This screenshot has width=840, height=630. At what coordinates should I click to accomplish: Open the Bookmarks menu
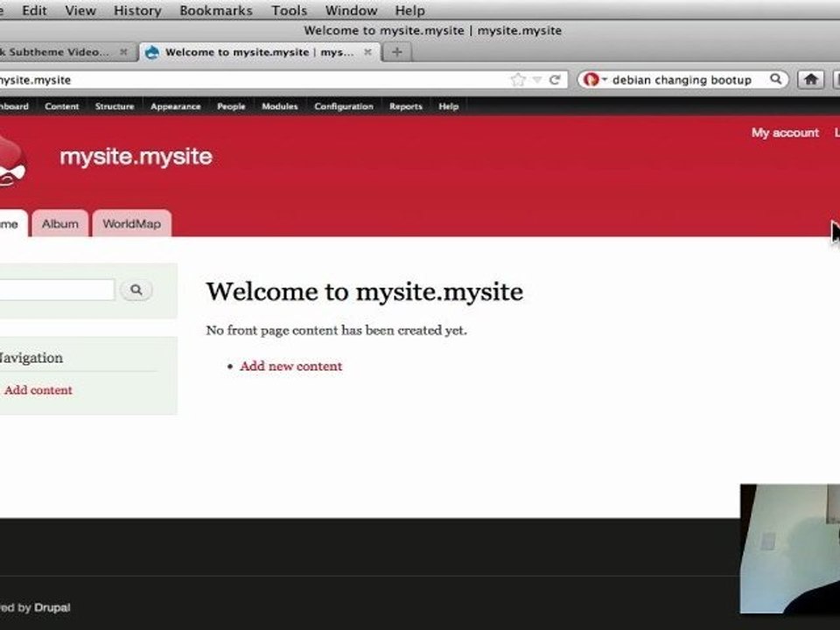pos(216,10)
